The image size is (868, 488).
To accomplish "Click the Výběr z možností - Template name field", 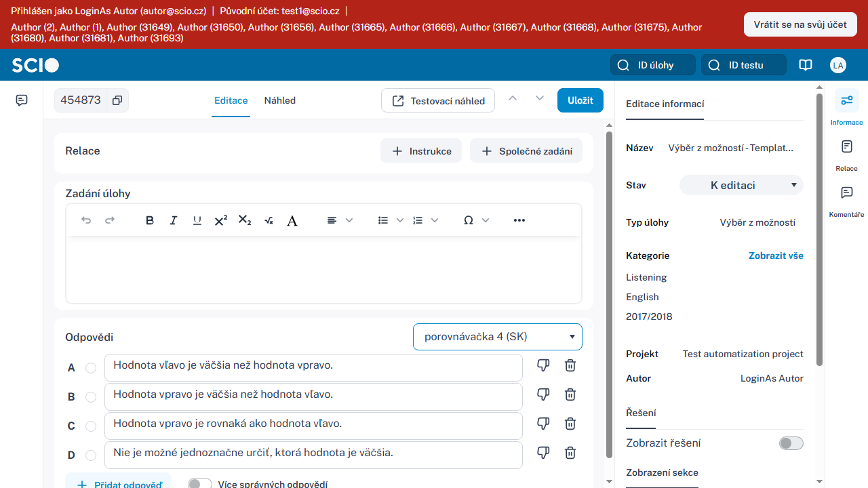I will 731,148.
